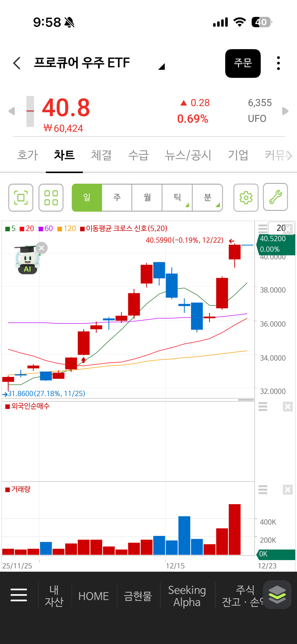This screenshot has height=644, width=297.
Task: Open chart settings gear icon
Action: coord(246,198)
